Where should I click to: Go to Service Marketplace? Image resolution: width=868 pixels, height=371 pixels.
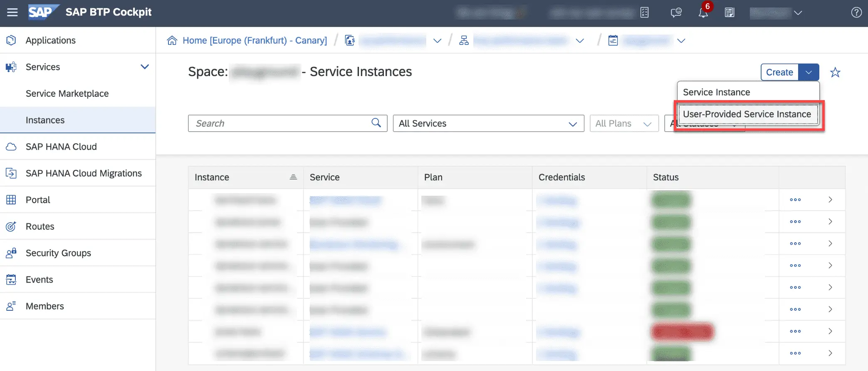point(67,93)
